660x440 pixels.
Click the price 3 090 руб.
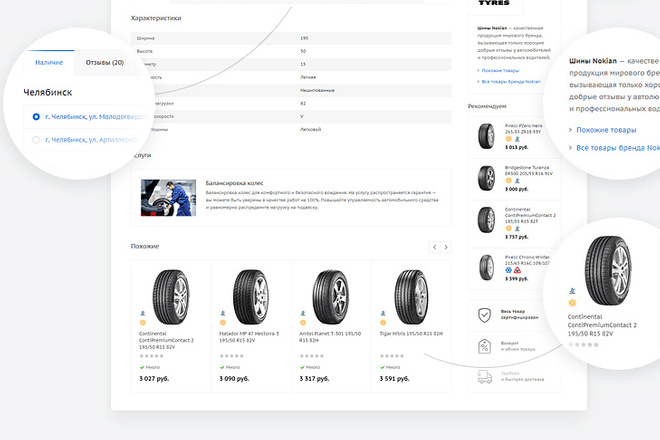click(234, 379)
